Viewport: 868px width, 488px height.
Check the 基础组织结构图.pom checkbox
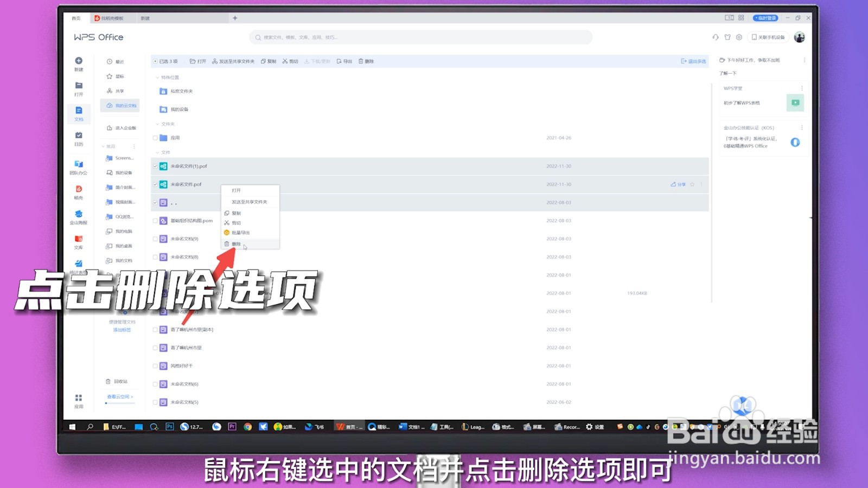(x=155, y=221)
